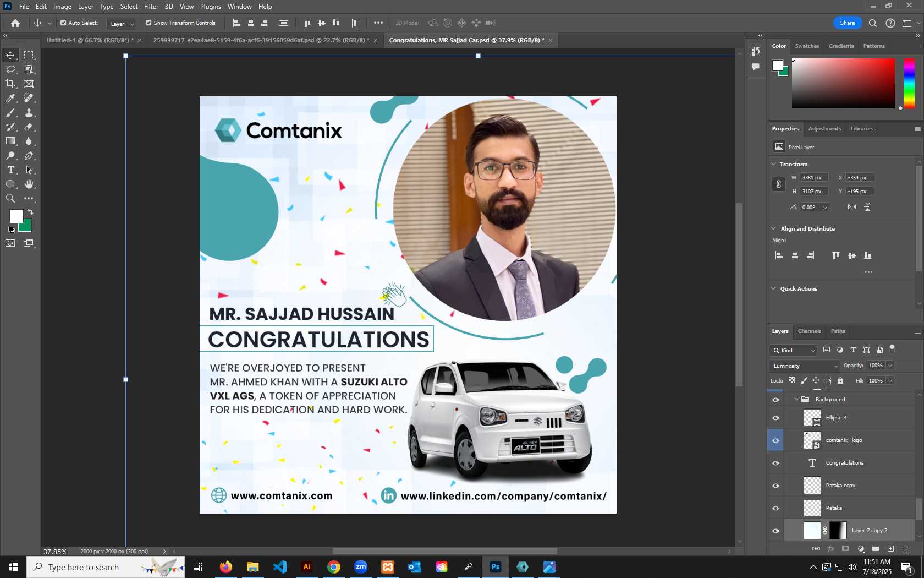Click Create new group folder icon
Image resolution: width=924 pixels, height=578 pixels.
tap(876, 549)
